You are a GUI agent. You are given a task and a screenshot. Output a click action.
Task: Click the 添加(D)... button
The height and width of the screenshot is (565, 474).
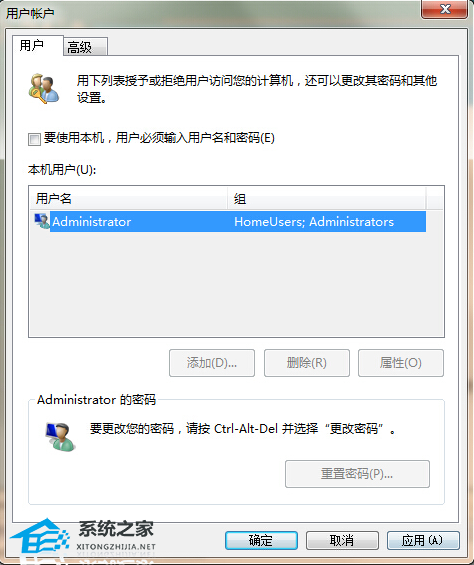click(212, 363)
